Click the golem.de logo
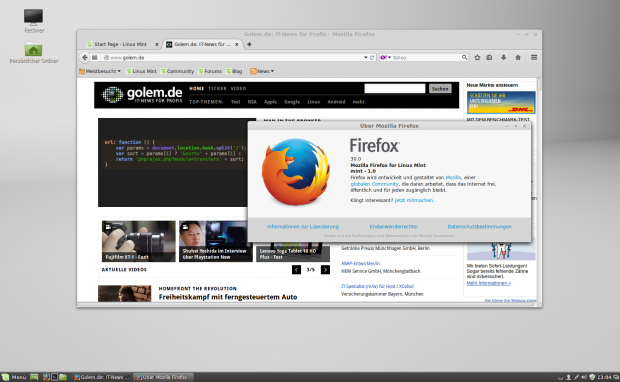Image resolution: width=620 pixels, height=382 pixels. point(142,95)
